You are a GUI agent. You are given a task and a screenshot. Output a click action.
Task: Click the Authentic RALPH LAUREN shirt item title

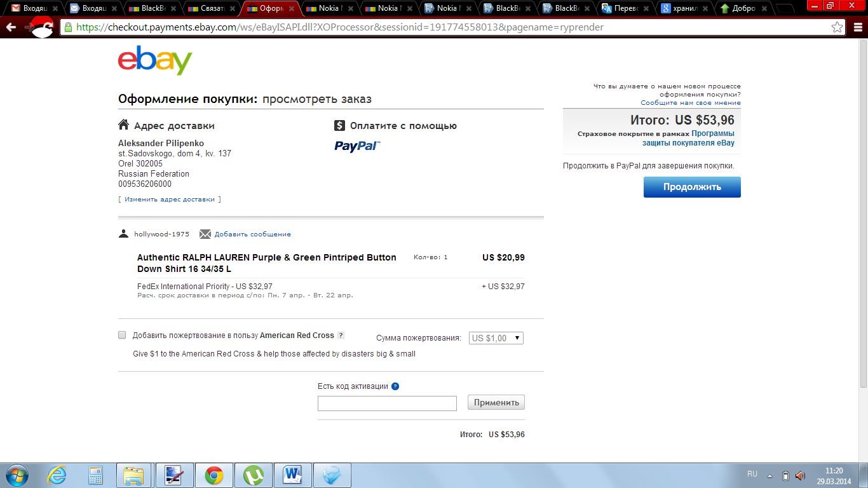pyautogui.click(x=267, y=263)
